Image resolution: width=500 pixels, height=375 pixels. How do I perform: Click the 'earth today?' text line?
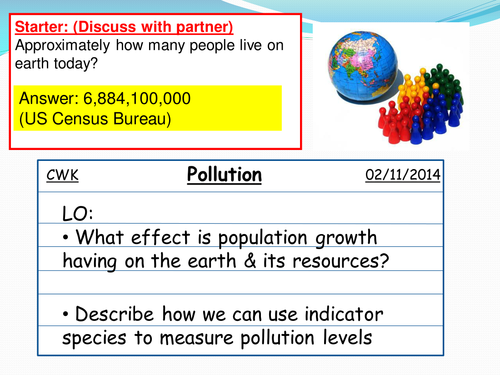(x=56, y=64)
